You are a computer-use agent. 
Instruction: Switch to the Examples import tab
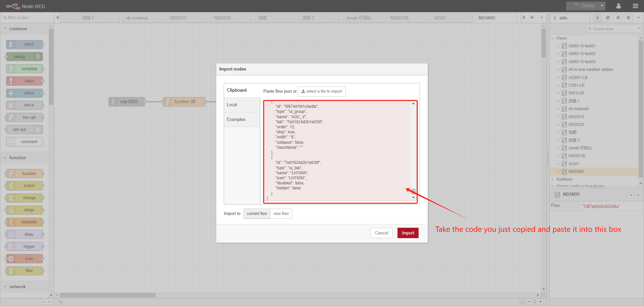point(242,120)
